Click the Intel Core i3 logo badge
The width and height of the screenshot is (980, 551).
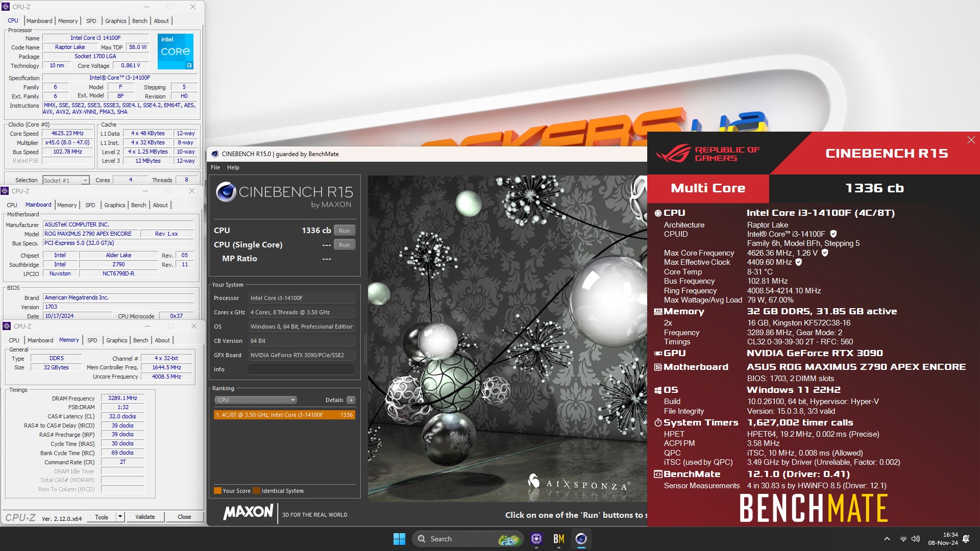click(176, 51)
